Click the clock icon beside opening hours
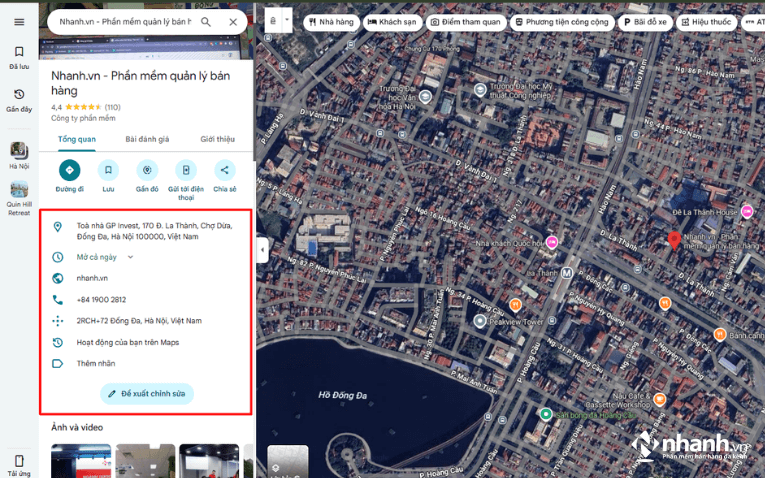Screen dimensions: 765x478 pos(58,257)
